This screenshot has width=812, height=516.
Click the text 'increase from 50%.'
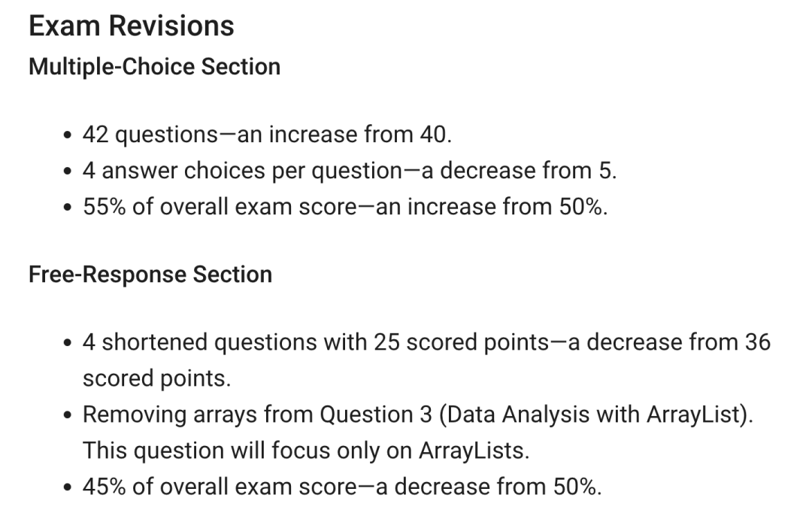507,207
